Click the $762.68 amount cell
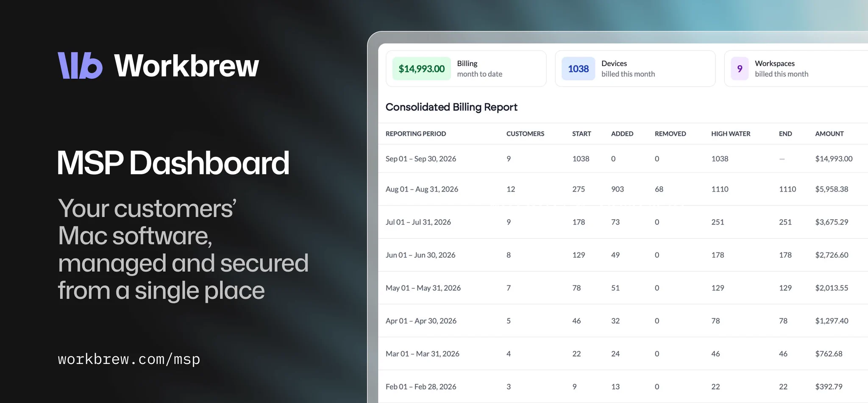 coord(829,353)
